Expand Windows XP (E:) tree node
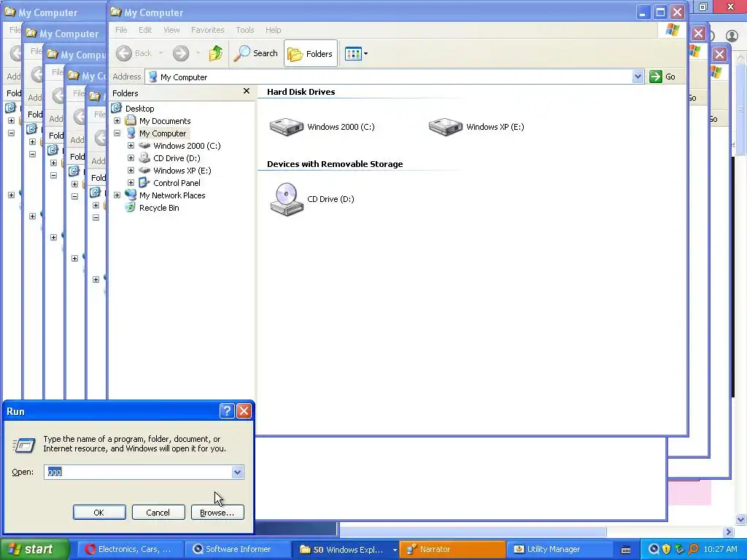 [131, 171]
